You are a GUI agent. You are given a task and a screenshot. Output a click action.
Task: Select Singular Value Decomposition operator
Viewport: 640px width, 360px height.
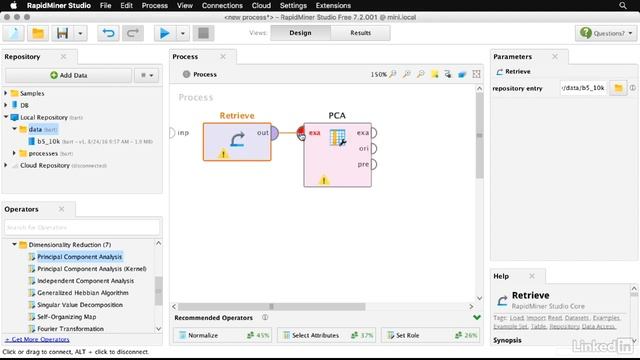pos(80,305)
